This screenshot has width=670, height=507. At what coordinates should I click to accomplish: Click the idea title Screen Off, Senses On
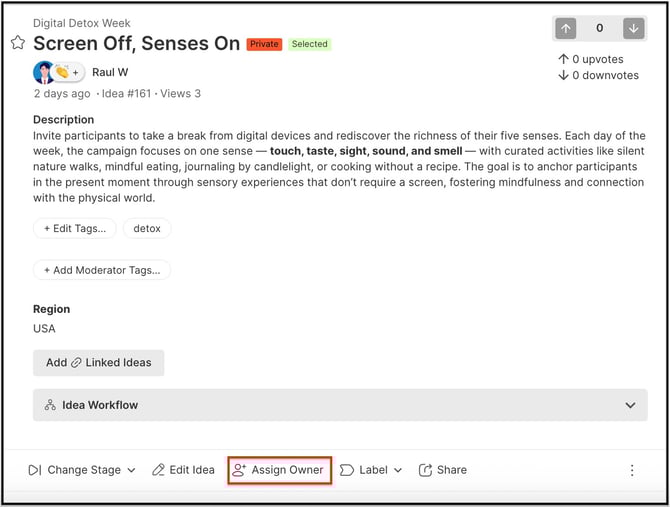click(137, 44)
